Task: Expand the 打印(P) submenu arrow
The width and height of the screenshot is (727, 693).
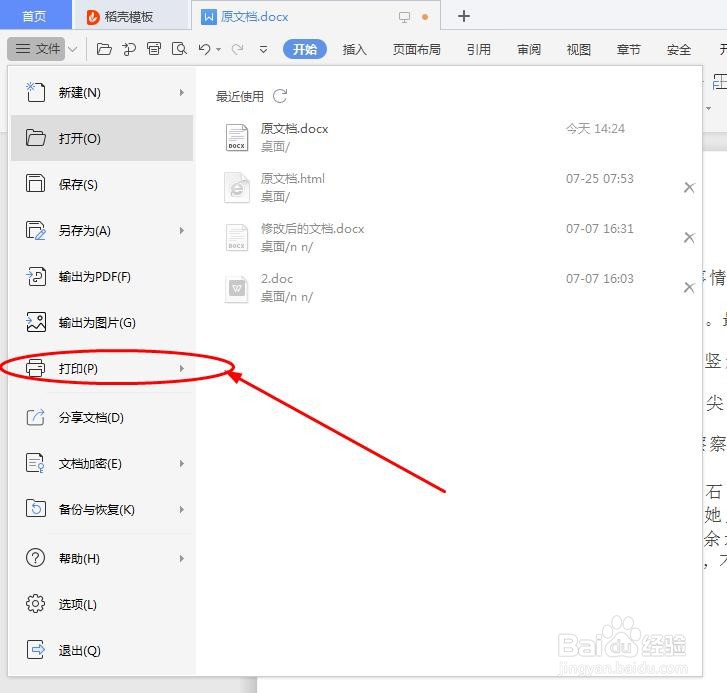Action: [182, 369]
